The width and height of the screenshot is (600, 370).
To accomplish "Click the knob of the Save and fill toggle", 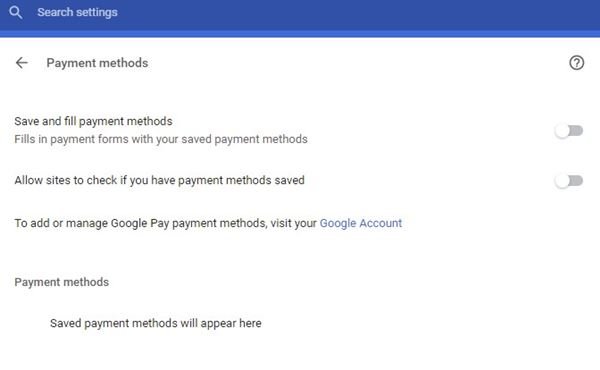I will (x=562, y=131).
